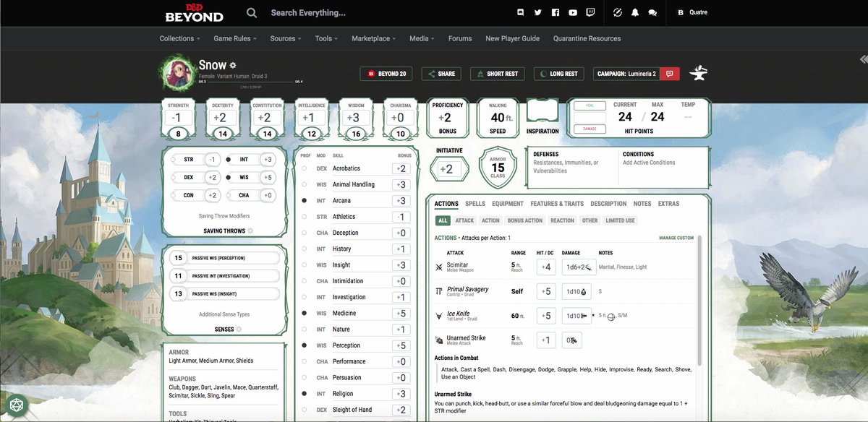Expand the Sources menu
868x422 pixels.
(x=285, y=38)
